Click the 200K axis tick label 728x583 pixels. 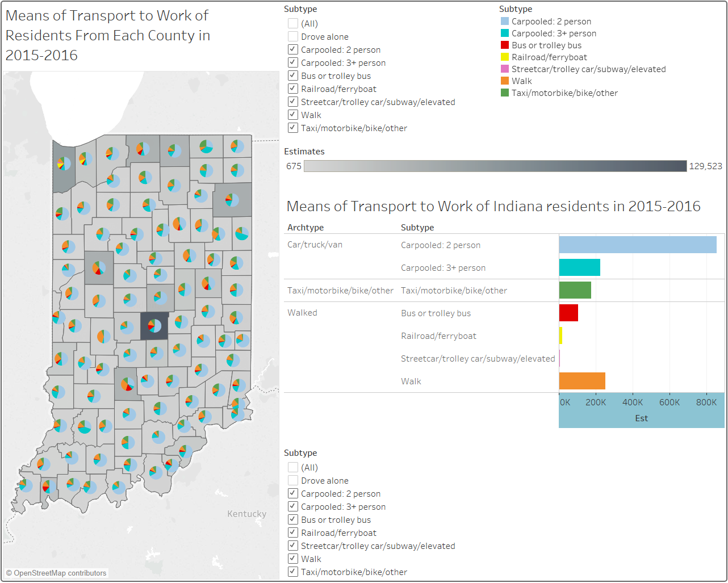coord(596,402)
